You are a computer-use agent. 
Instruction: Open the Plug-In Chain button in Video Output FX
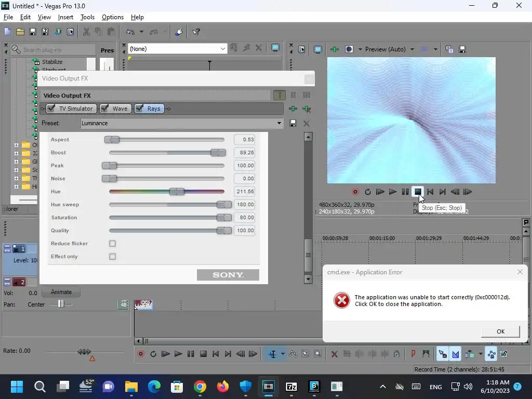[293, 109]
